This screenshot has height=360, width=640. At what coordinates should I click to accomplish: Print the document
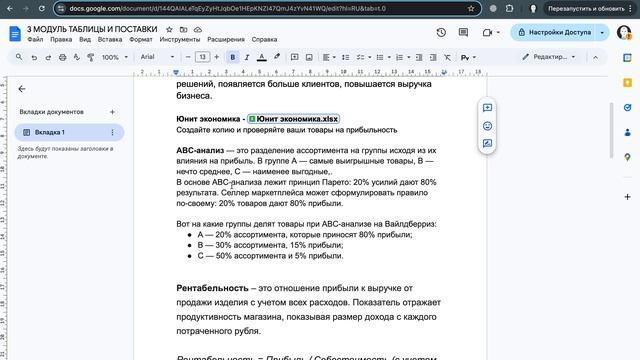(62, 58)
